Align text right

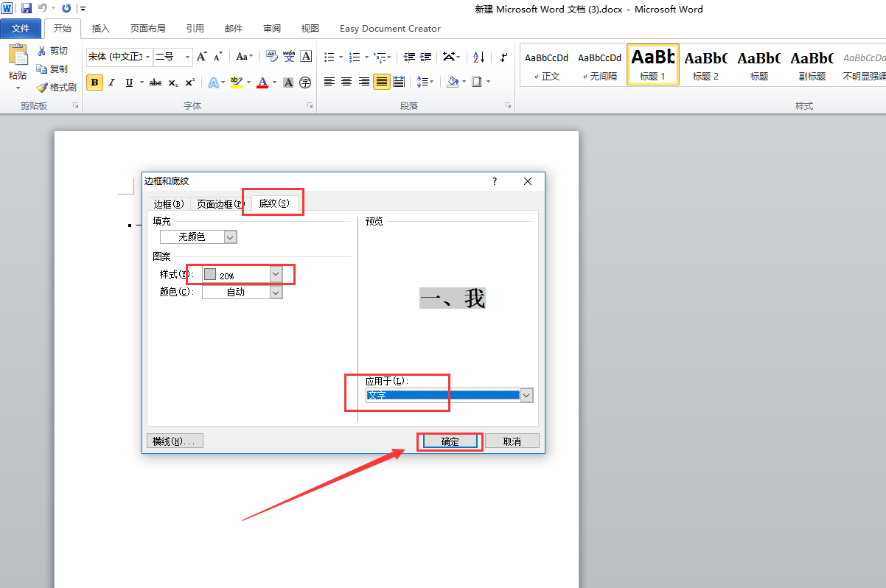364,82
